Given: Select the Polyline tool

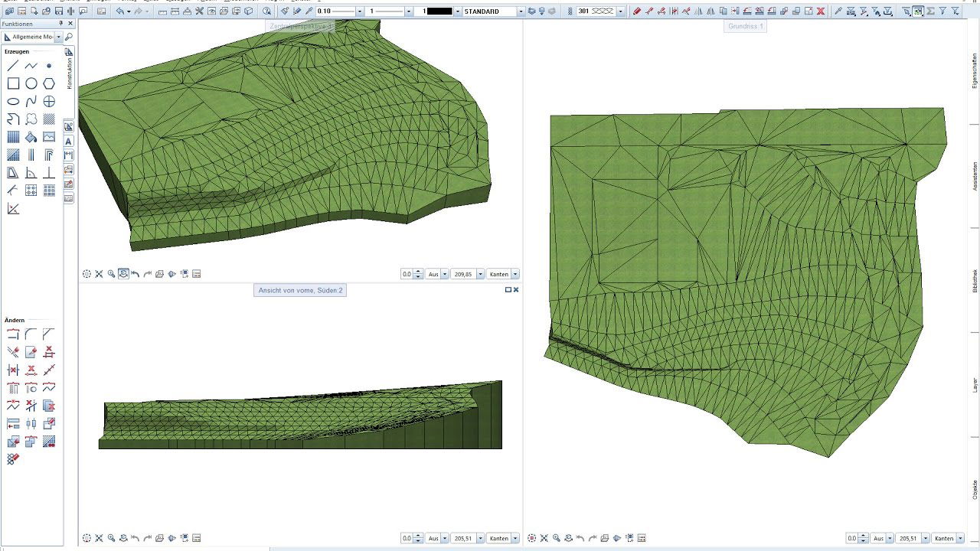Looking at the screenshot, I should point(31,66).
